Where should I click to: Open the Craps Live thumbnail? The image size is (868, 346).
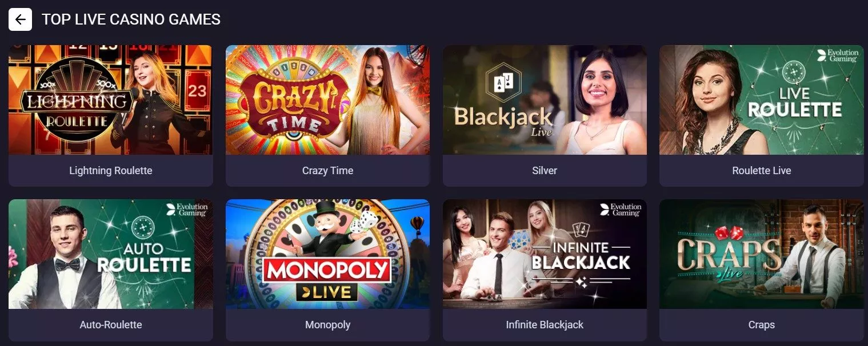point(762,254)
